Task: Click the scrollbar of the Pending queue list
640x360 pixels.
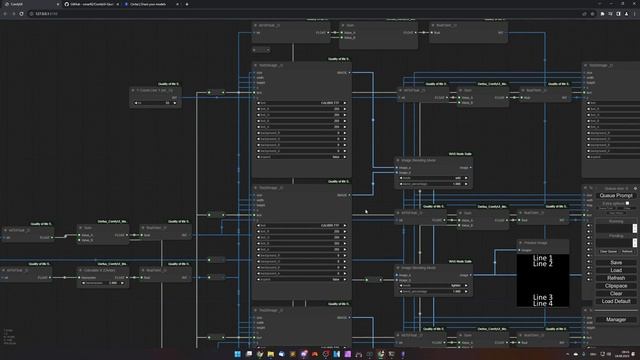Action: [x=635, y=243]
